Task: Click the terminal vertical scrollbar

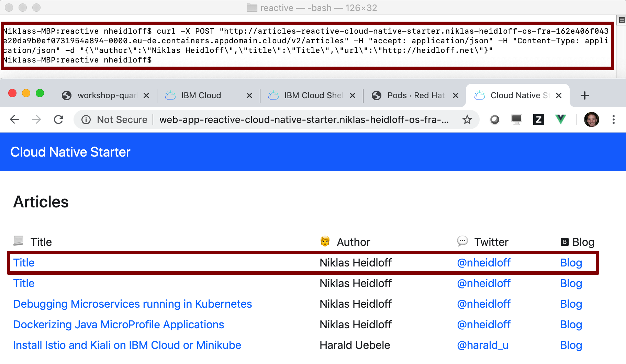Action: pos(621,52)
